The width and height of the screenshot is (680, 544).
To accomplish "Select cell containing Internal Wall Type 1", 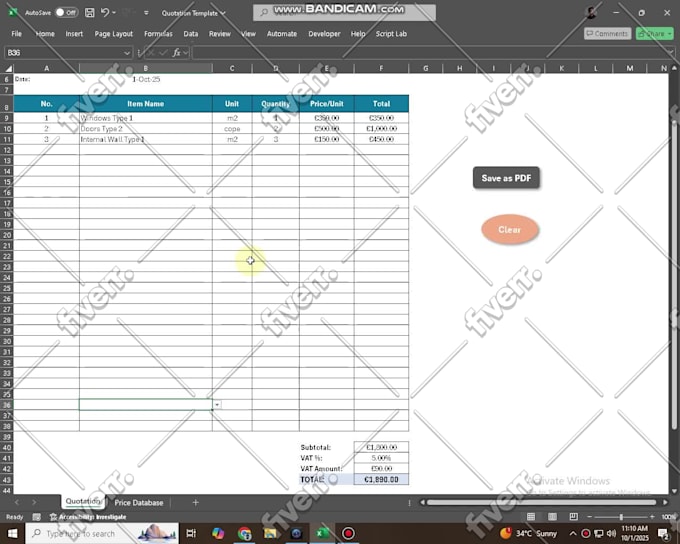I will [x=146, y=139].
